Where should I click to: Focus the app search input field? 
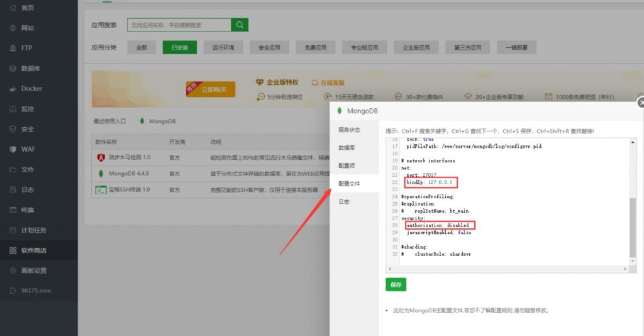[179, 25]
